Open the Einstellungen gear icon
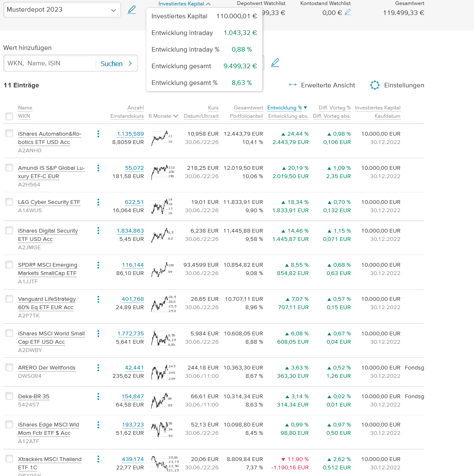This screenshot has height=476, width=474. pyautogui.click(x=375, y=85)
